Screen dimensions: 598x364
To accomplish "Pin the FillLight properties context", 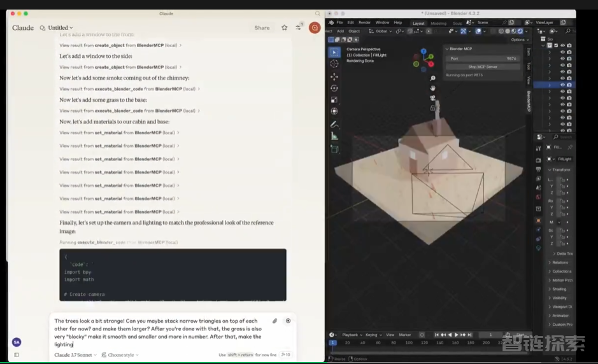I will pyautogui.click(x=570, y=147).
